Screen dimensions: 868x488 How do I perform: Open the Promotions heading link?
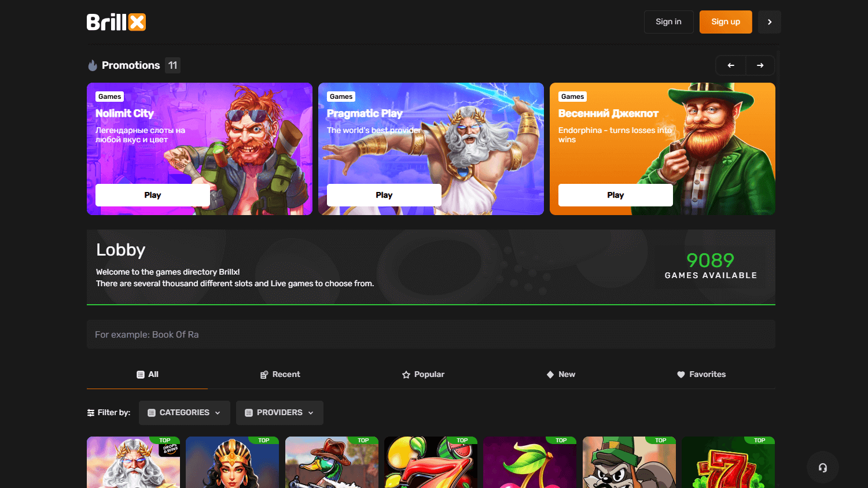(131, 65)
